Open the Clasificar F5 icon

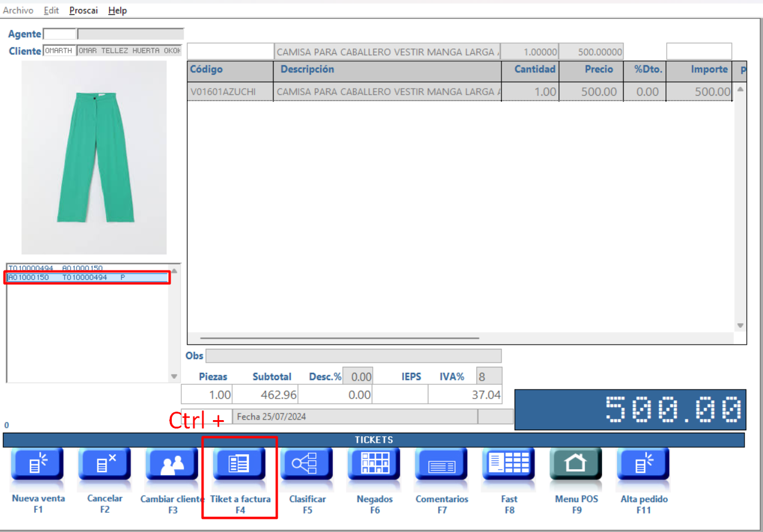(307, 465)
